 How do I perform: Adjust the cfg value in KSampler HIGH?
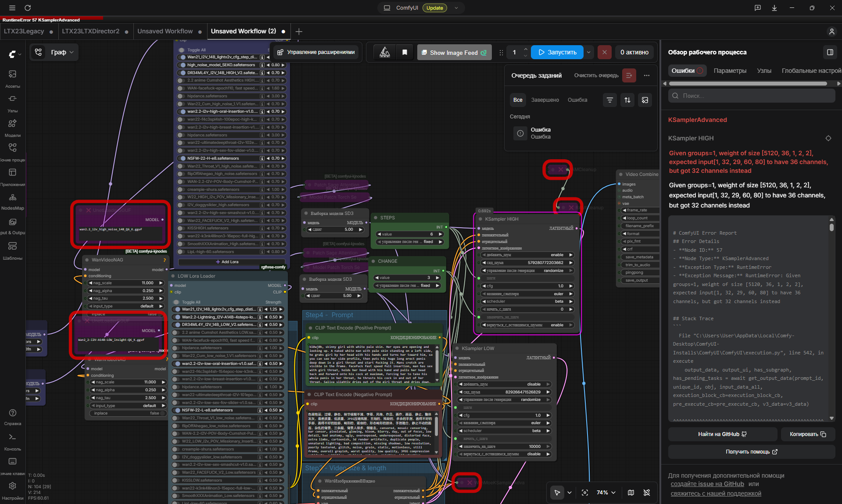pyautogui.click(x=528, y=286)
